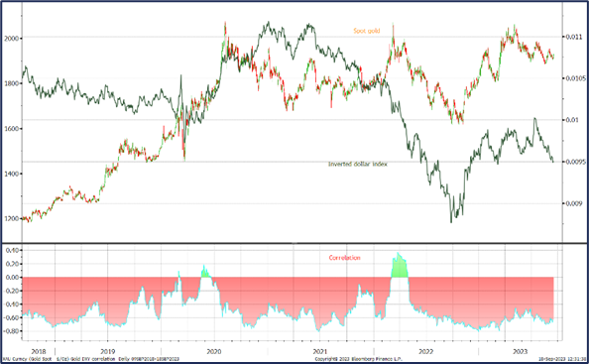Click the 0.40 correlation axis value
The width and height of the screenshot is (589, 364).
click(12, 251)
